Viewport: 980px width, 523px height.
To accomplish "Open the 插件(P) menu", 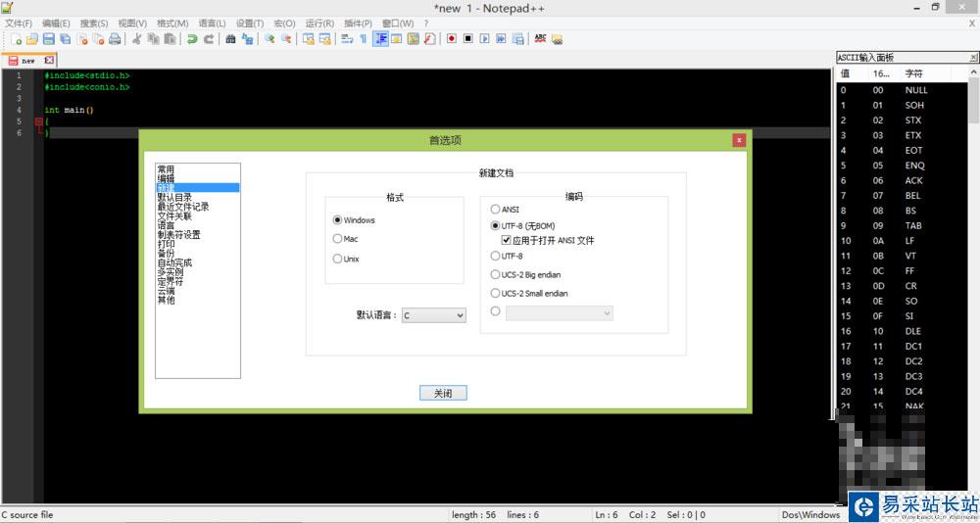I will pyautogui.click(x=358, y=24).
